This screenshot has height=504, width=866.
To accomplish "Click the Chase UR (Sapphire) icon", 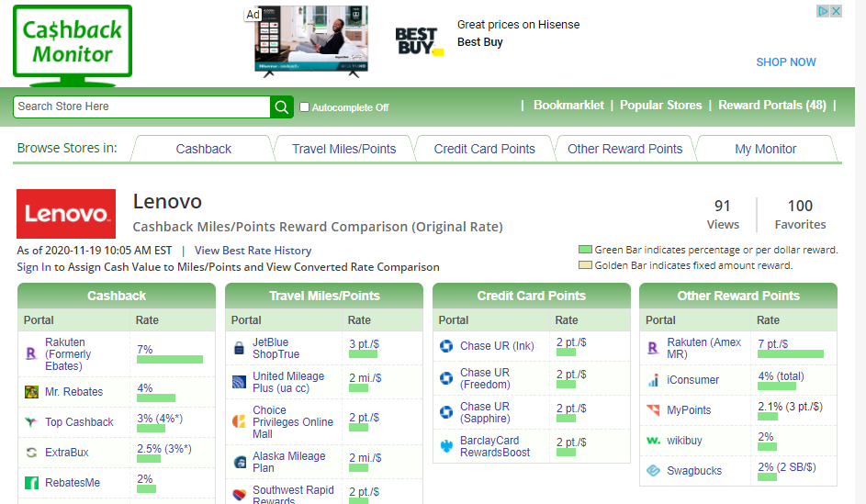I will [x=446, y=412].
